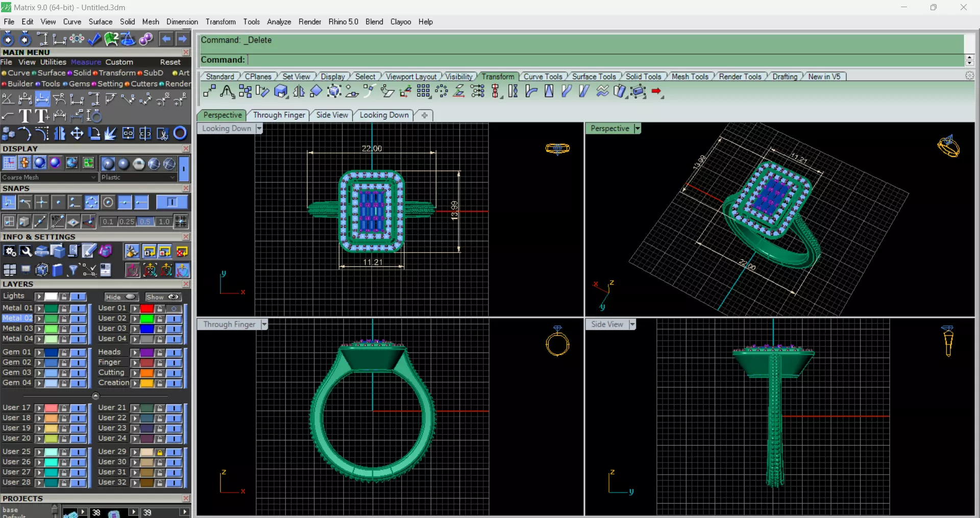This screenshot has height=518, width=980.
Task: Open the Looking Down viewport menu arrow
Action: 259,129
